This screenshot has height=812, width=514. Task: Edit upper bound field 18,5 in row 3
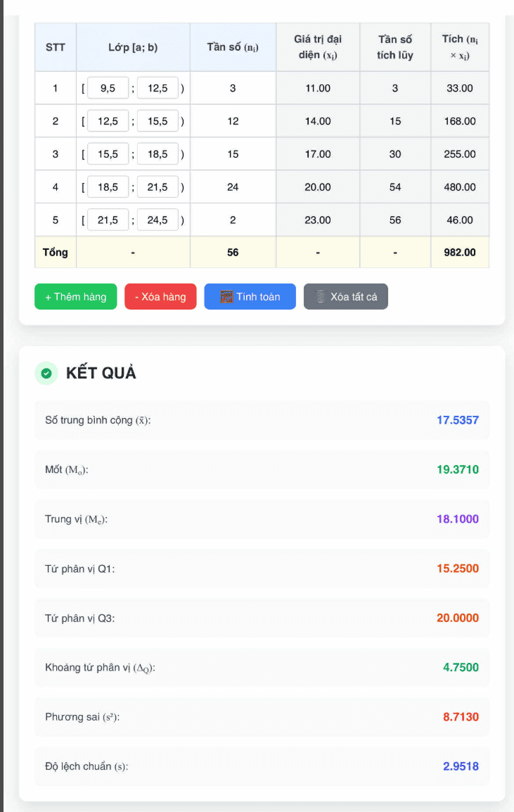point(158,154)
